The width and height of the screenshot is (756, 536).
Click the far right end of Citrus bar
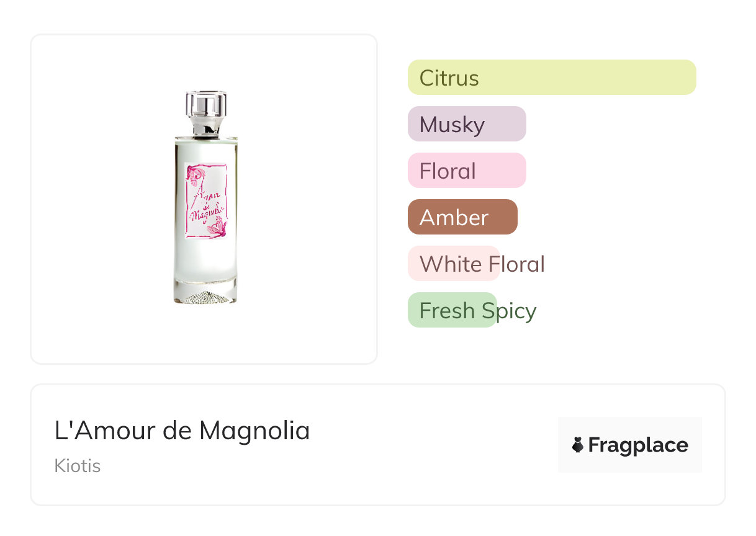pos(688,78)
